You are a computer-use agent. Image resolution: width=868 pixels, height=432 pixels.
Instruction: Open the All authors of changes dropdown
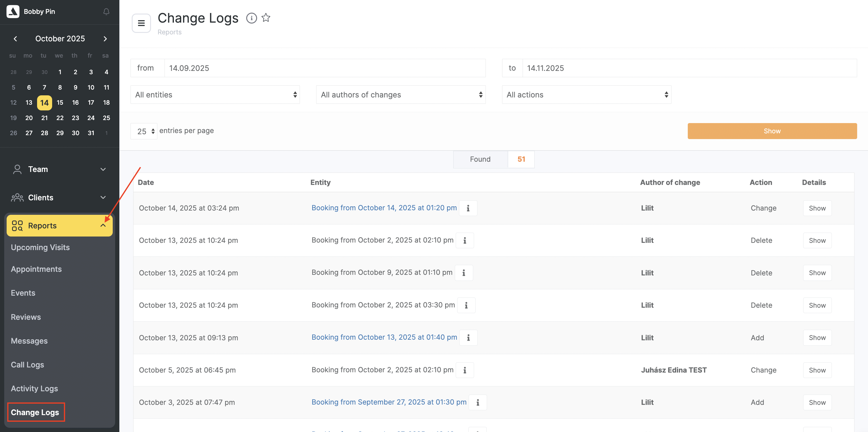pyautogui.click(x=401, y=95)
